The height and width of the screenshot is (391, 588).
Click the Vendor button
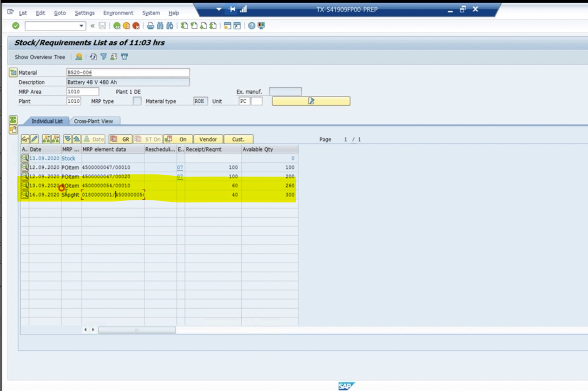[208, 139]
